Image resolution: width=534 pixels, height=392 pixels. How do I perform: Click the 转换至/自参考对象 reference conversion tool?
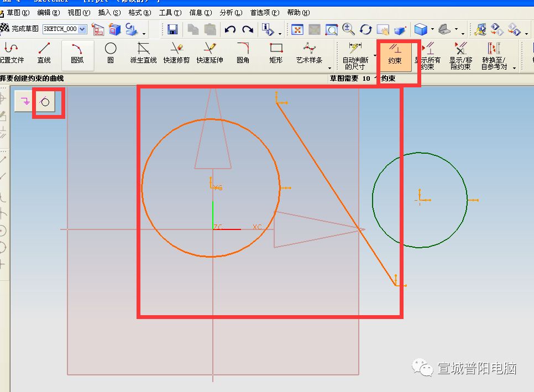point(494,55)
